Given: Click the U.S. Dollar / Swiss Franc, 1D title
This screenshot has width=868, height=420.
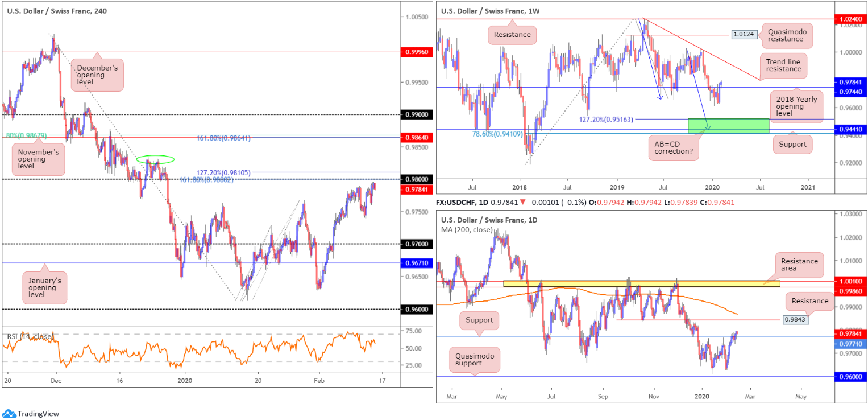Looking at the screenshot, I should point(488,220).
